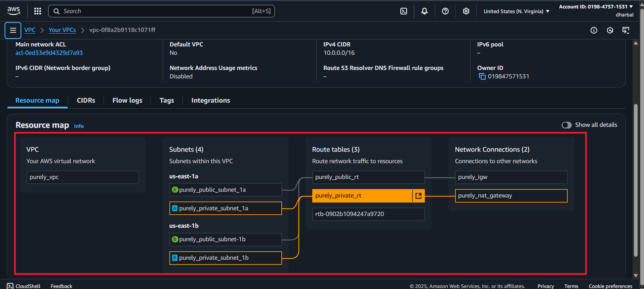The width and height of the screenshot is (644, 289).
Task: Open Cookie preferences in the footer
Action: click(x=610, y=286)
